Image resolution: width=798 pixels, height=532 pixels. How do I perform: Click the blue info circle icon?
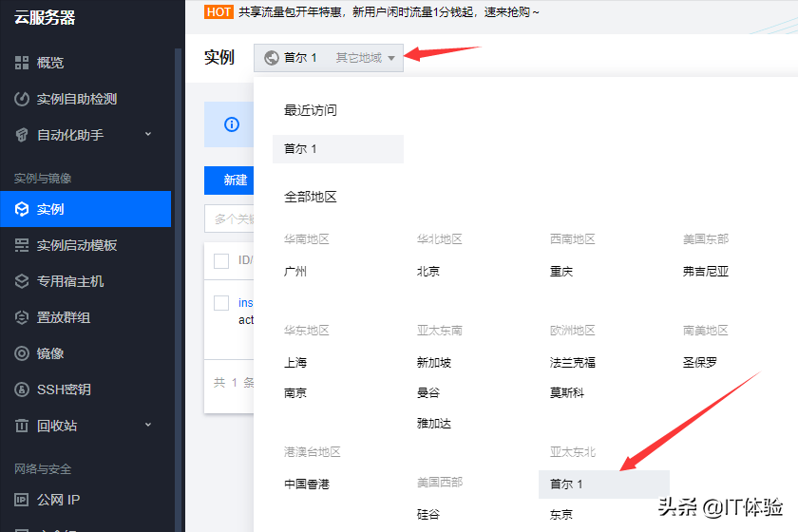coord(232,124)
